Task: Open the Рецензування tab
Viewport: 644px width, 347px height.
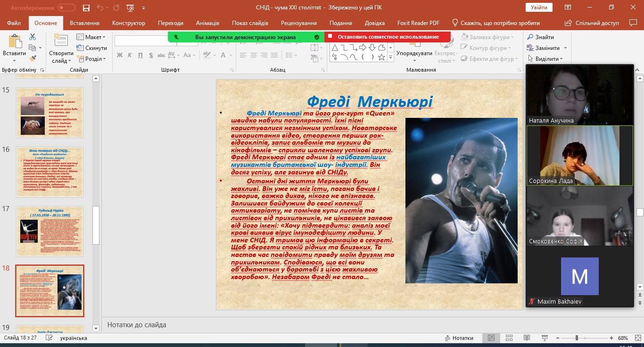Action: click(x=299, y=23)
